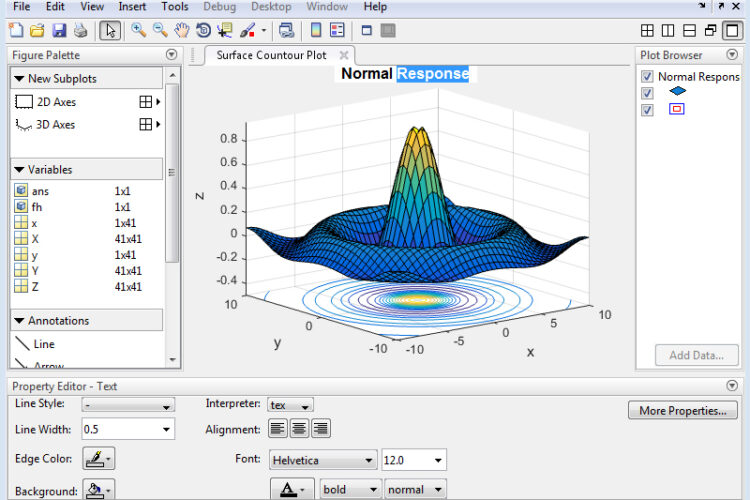Open the Helvetica font dropdown
This screenshot has height=500, width=750.
click(323, 460)
